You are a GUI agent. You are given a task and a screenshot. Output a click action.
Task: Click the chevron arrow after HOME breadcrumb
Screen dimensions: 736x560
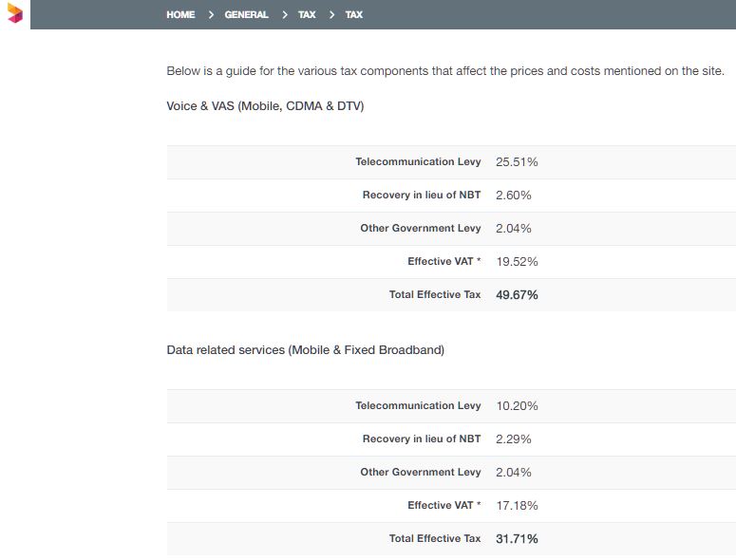click(211, 14)
